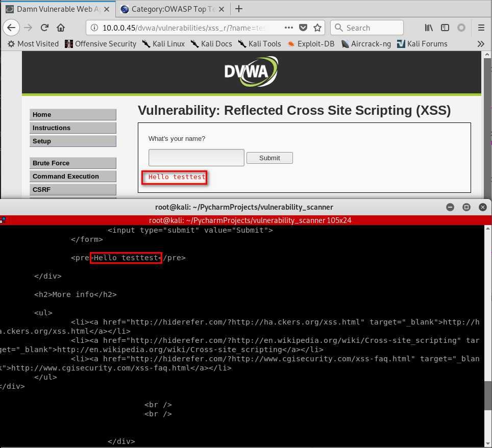Open the Kali Docs bookmark
492x448 pixels.
click(x=211, y=44)
